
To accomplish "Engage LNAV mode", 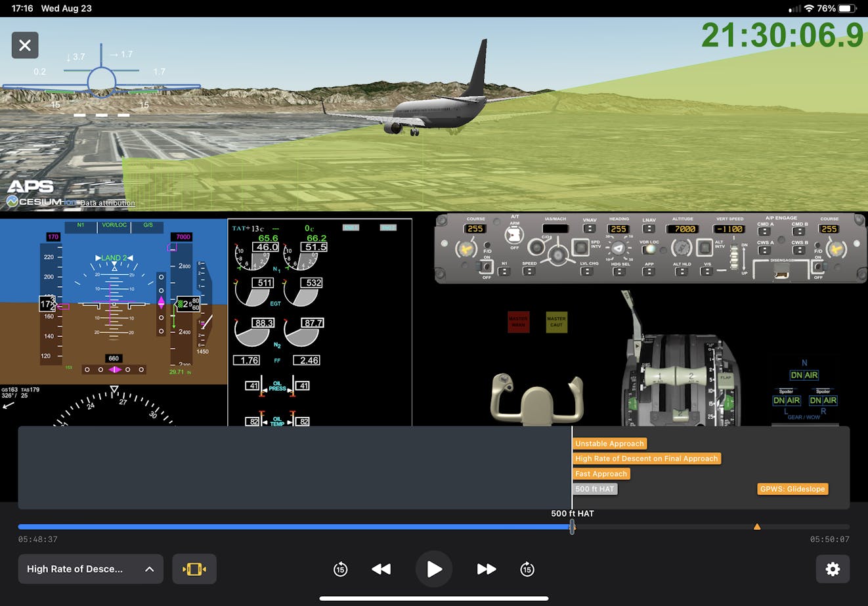I will (649, 227).
